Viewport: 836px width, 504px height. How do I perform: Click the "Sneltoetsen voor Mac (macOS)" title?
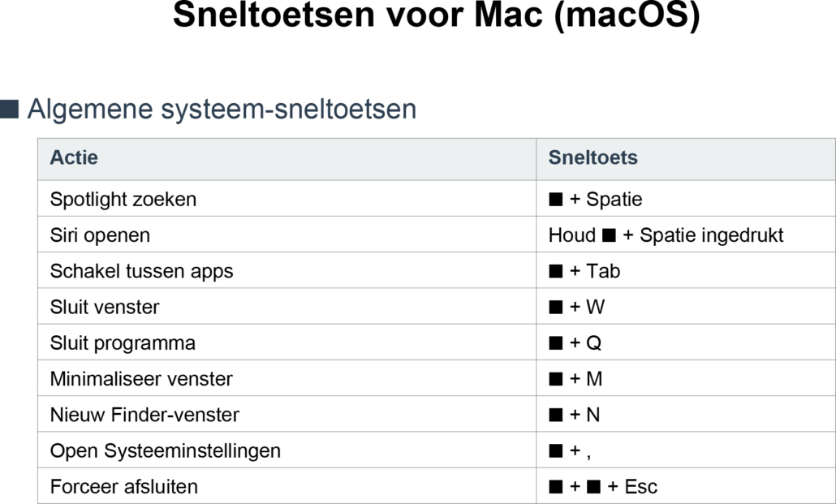[x=436, y=17]
